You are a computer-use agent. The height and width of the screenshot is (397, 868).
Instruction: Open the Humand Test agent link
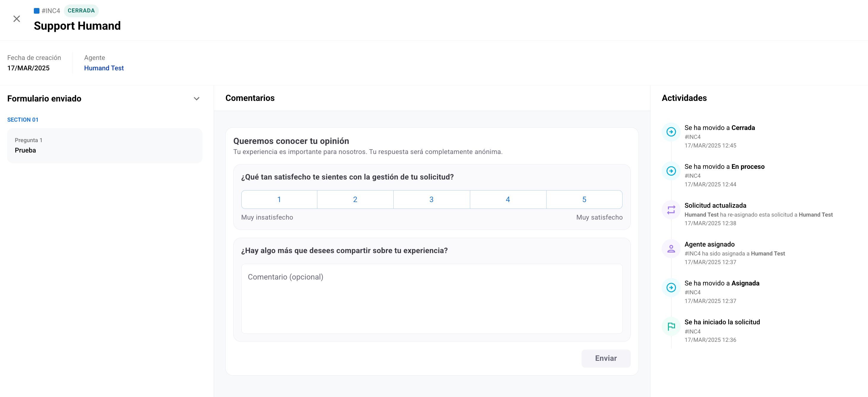click(104, 68)
